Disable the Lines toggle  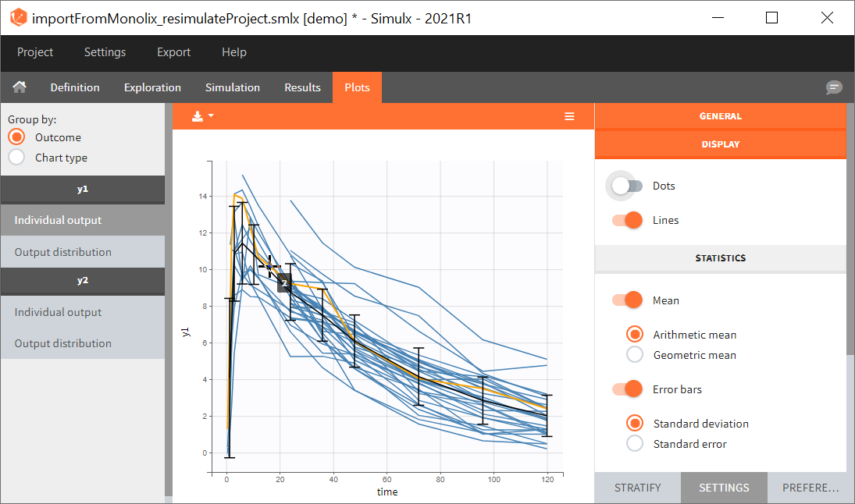tap(627, 220)
